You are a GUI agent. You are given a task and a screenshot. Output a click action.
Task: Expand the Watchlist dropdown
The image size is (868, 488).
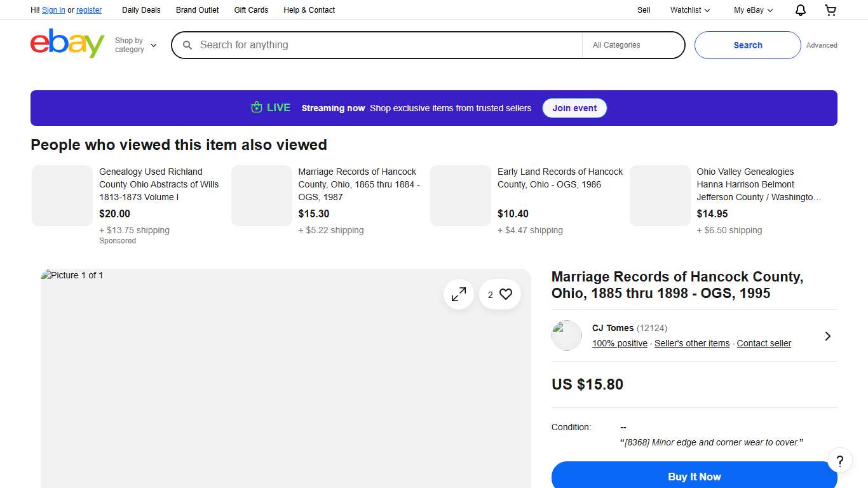(690, 10)
